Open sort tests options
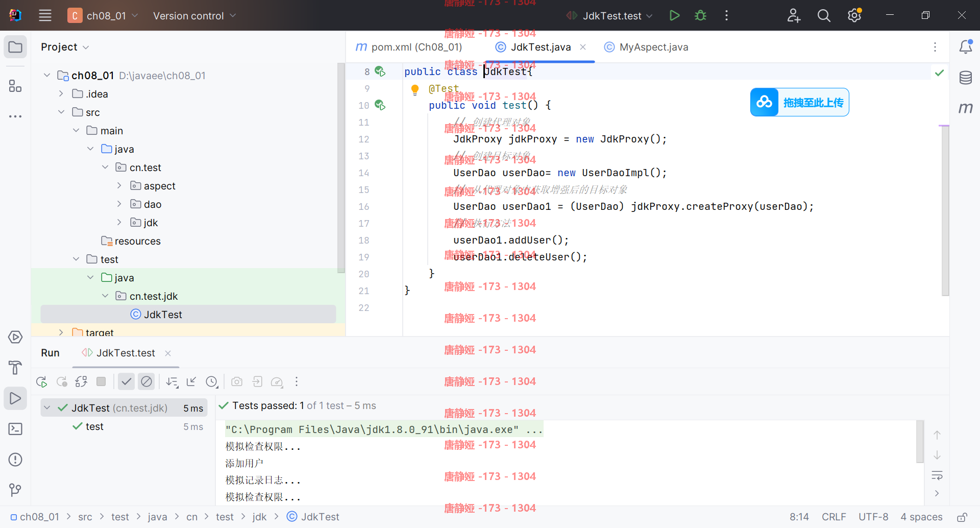Screen dimensions: 980x528 coord(172,381)
